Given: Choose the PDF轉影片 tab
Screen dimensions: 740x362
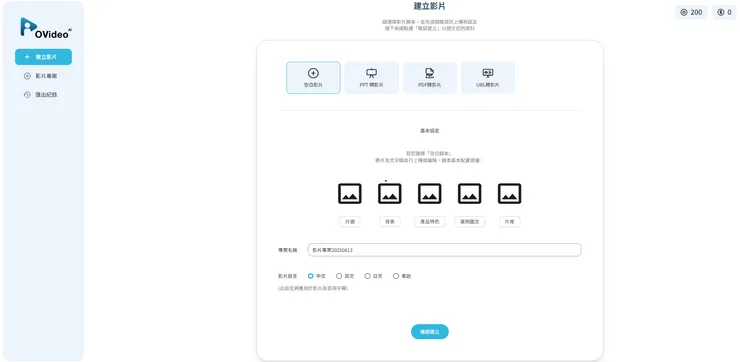Looking at the screenshot, I should click(x=429, y=78).
